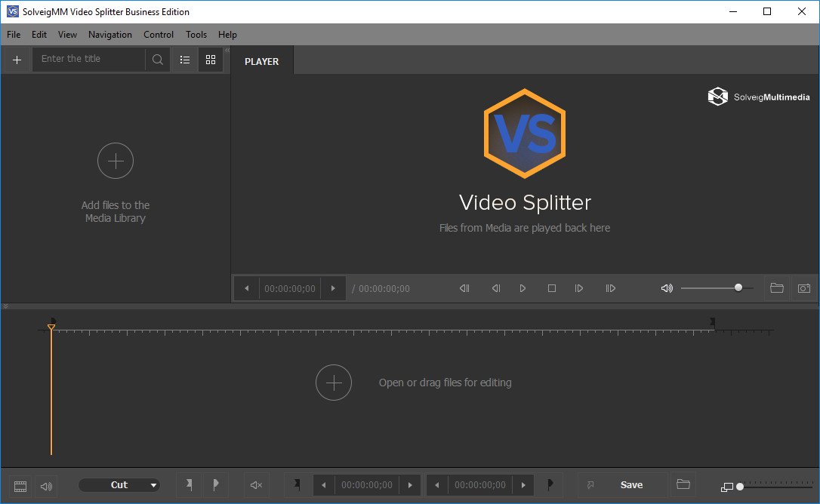
Task: Click the circled plus to open files for editing
Action: [x=334, y=383]
